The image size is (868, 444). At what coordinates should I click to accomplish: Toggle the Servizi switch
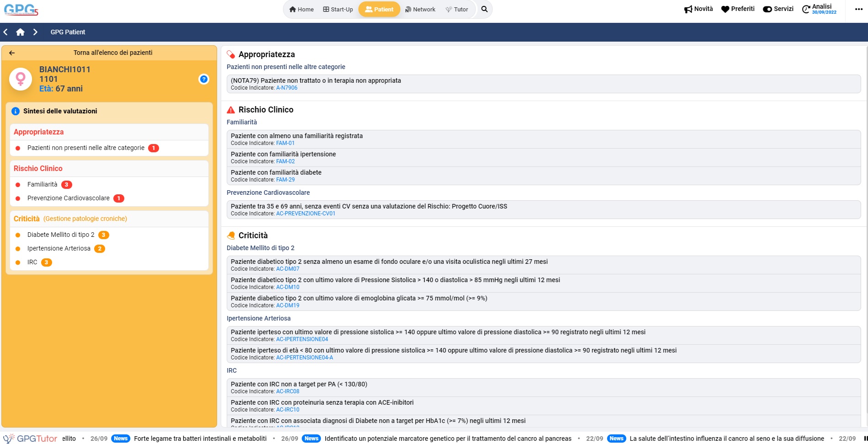pos(767,9)
